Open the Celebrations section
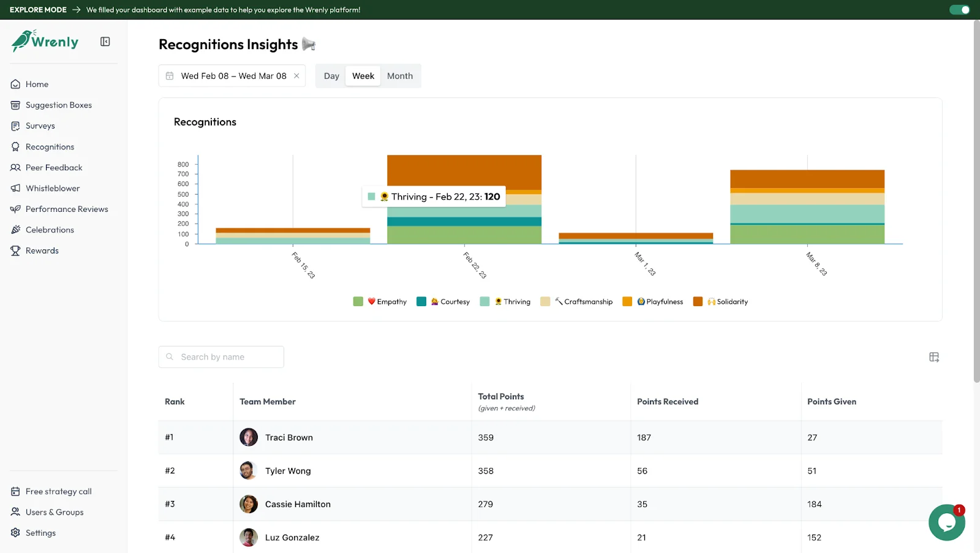Viewport: 980px width, 553px height. click(x=48, y=230)
